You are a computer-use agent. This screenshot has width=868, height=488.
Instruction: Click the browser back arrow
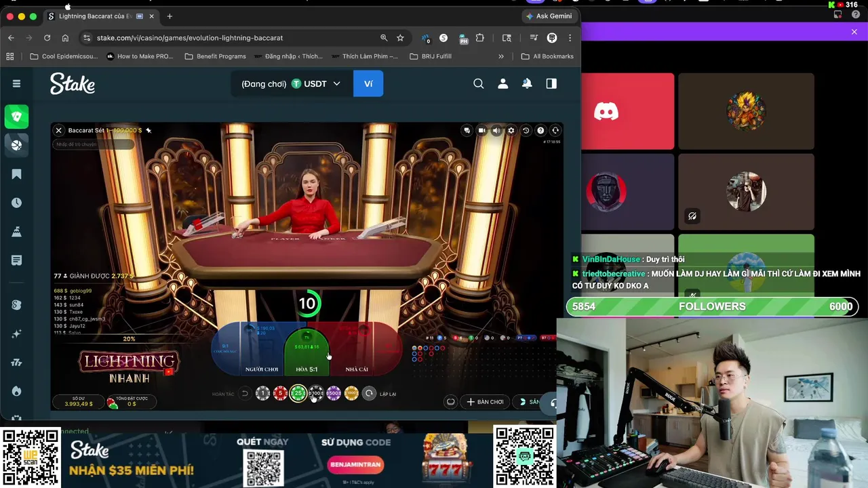(x=11, y=38)
